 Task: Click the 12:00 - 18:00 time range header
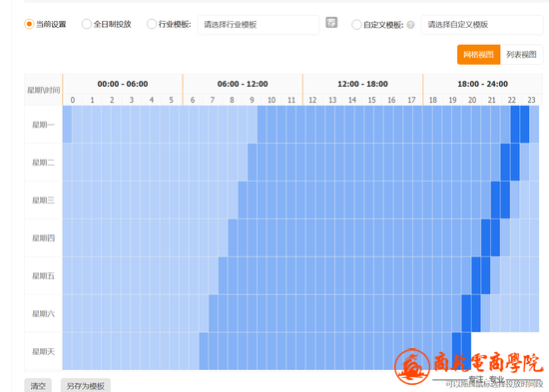tap(362, 84)
